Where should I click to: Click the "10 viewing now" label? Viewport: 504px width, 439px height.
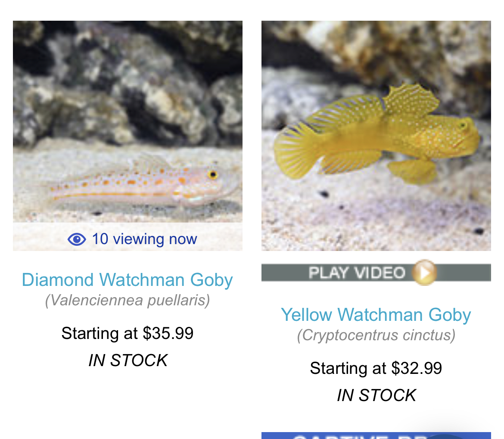(x=144, y=239)
